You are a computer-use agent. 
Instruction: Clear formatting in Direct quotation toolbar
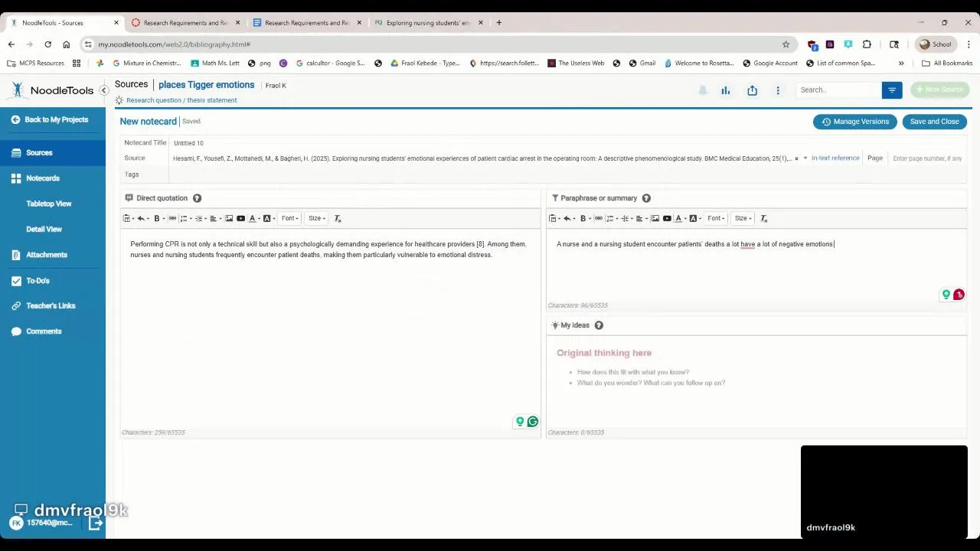click(338, 218)
